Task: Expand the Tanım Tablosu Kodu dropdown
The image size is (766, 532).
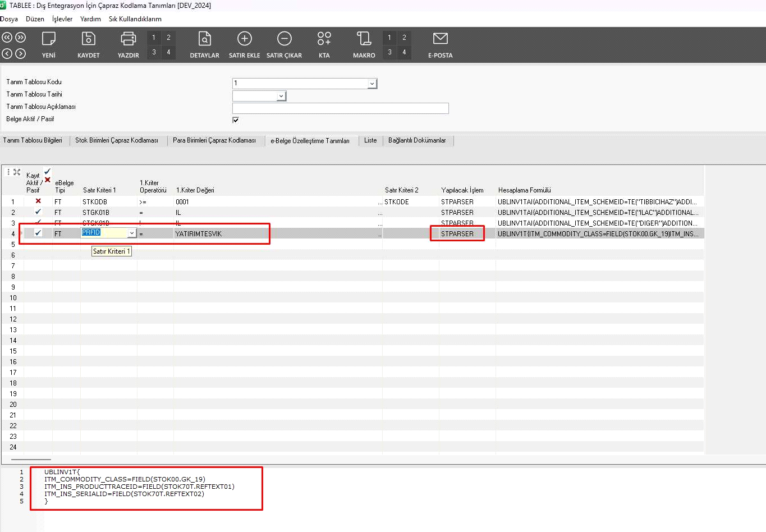Action: click(371, 84)
